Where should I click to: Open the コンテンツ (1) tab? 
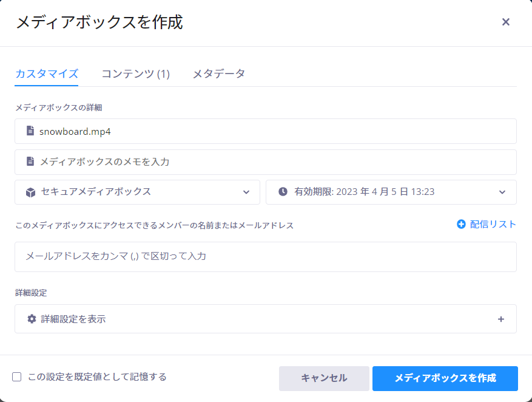click(136, 73)
